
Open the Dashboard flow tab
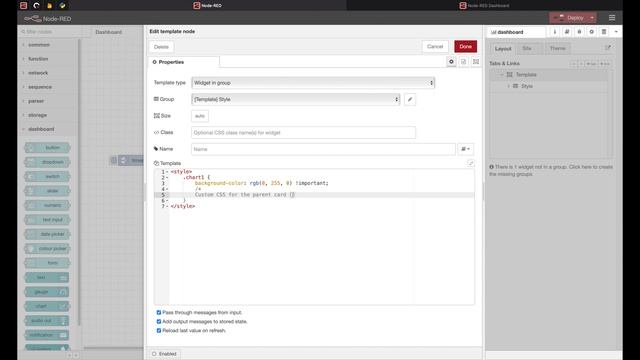(x=109, y=32)
